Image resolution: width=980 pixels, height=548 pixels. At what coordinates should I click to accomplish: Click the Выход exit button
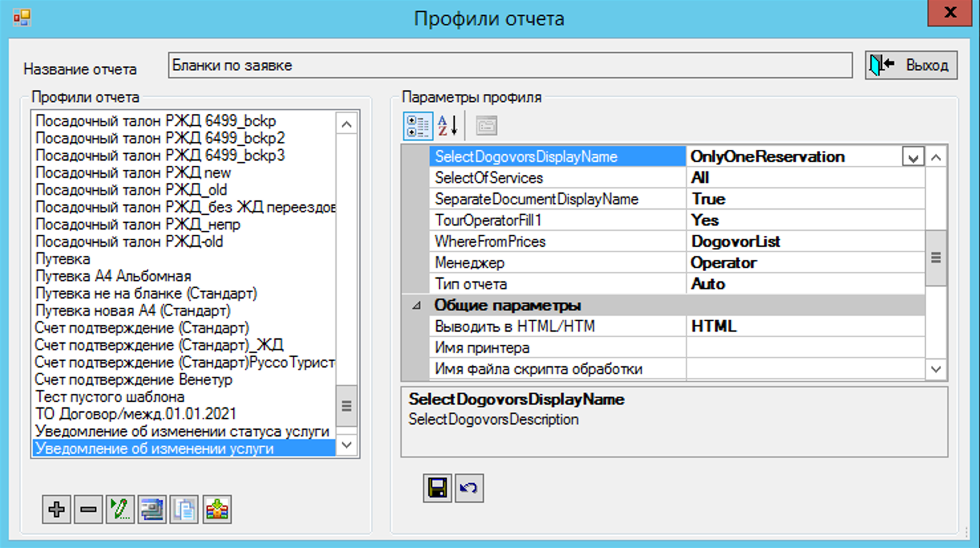pyautogui.click(x=911, y=65)
